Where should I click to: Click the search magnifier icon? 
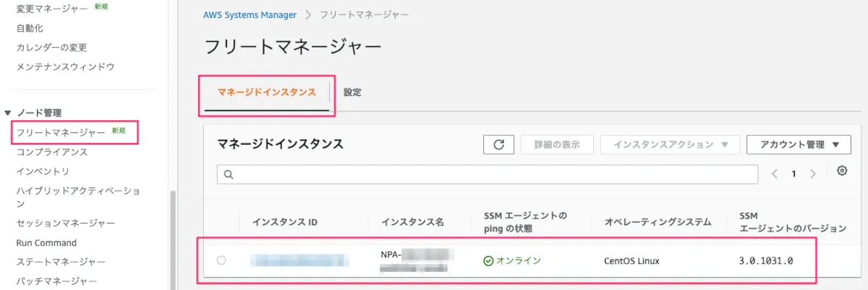[x=229, y=174]
